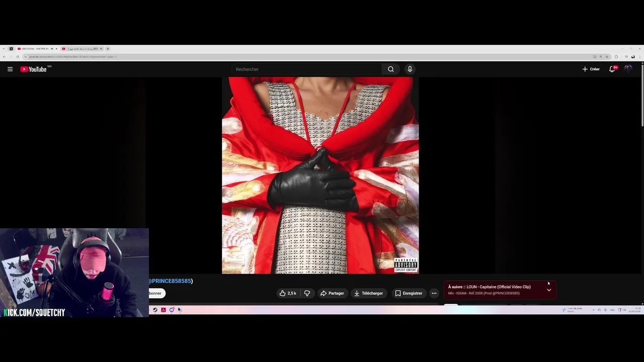Open taskbar volume icon
The height and width of the screenshot is (362, 644).
pos(624,310)
